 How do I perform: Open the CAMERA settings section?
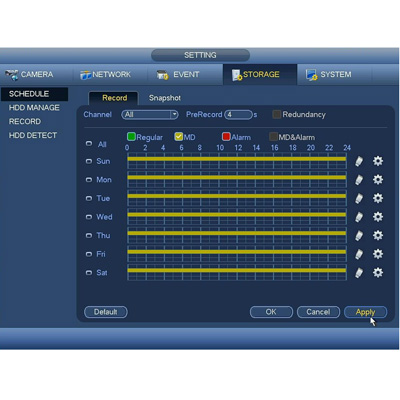coord(29,74)
